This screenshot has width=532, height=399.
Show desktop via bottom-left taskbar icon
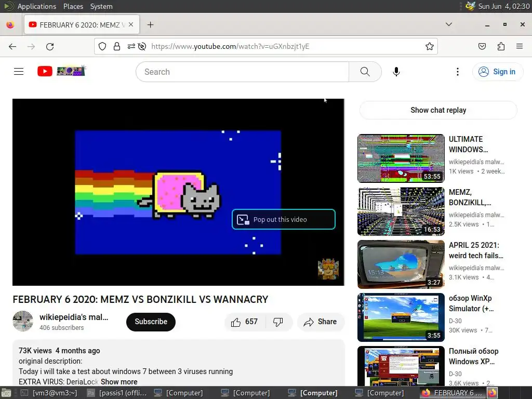click(x=6, y=393)
